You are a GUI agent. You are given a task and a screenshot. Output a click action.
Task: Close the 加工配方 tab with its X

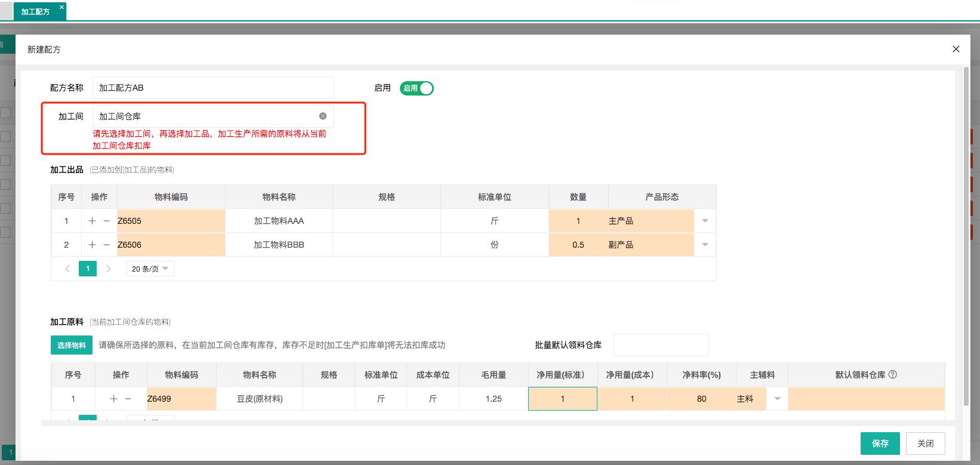click(61, 7)
